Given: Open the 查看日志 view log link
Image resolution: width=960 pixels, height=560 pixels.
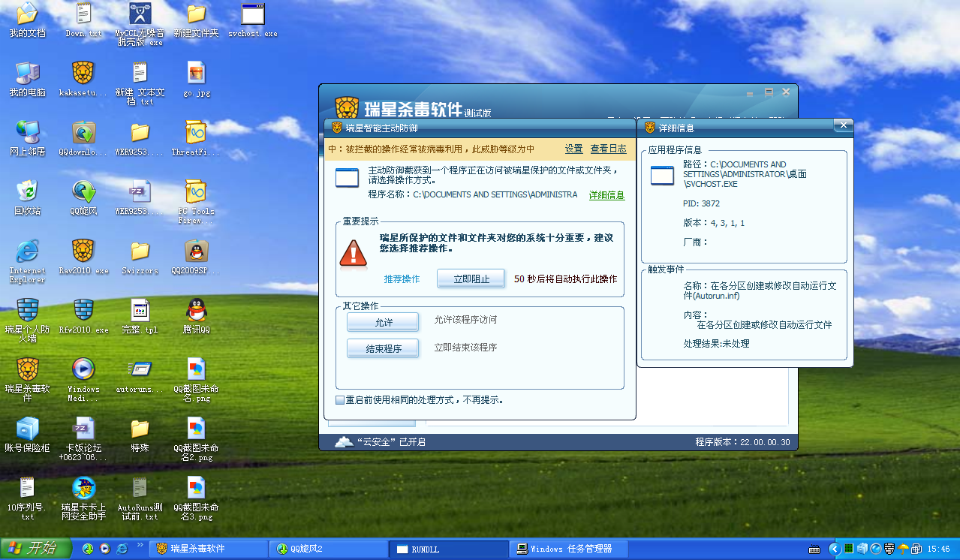Looking at the screenshot, I should 608,149.
